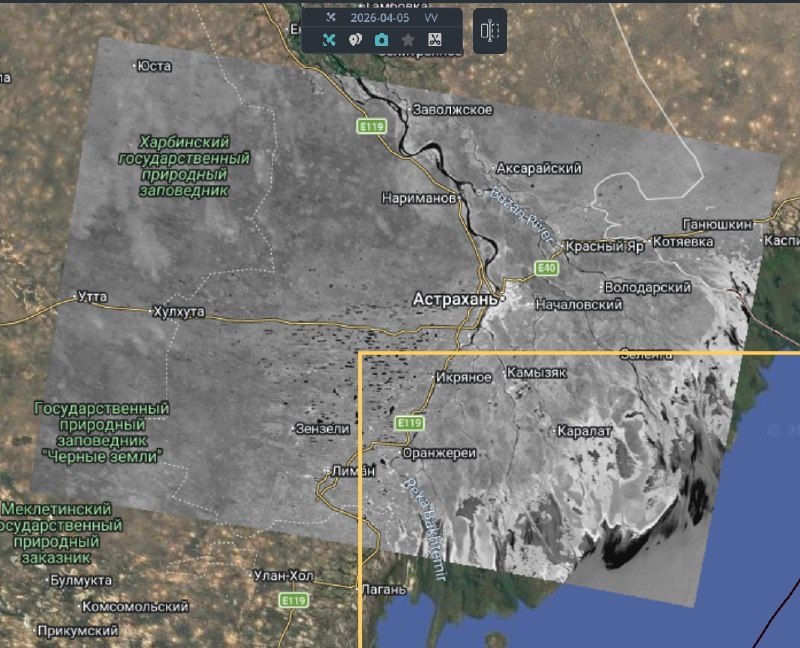Toggle the star favorite icon
800x648 pixels.
click(x=408, y=40)
